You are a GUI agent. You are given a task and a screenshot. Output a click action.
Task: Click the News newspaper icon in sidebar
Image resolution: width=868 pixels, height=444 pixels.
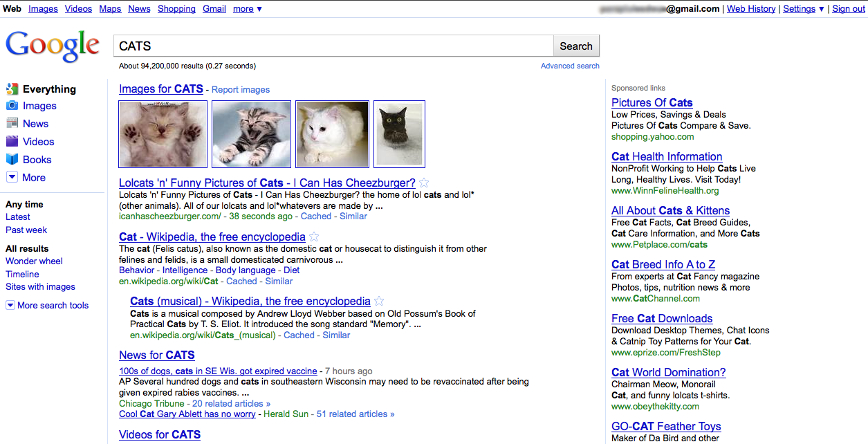click(12, 123)
